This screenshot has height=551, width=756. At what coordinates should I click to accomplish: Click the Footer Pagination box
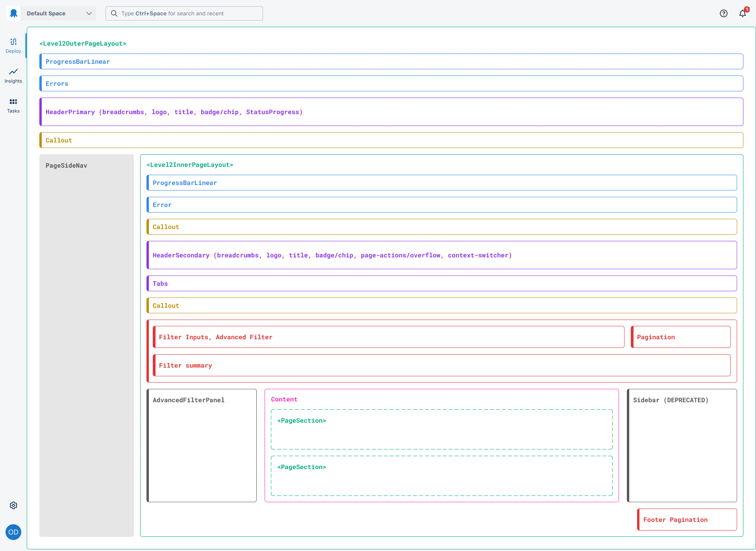pyautogui.click(x=687, y=520)
